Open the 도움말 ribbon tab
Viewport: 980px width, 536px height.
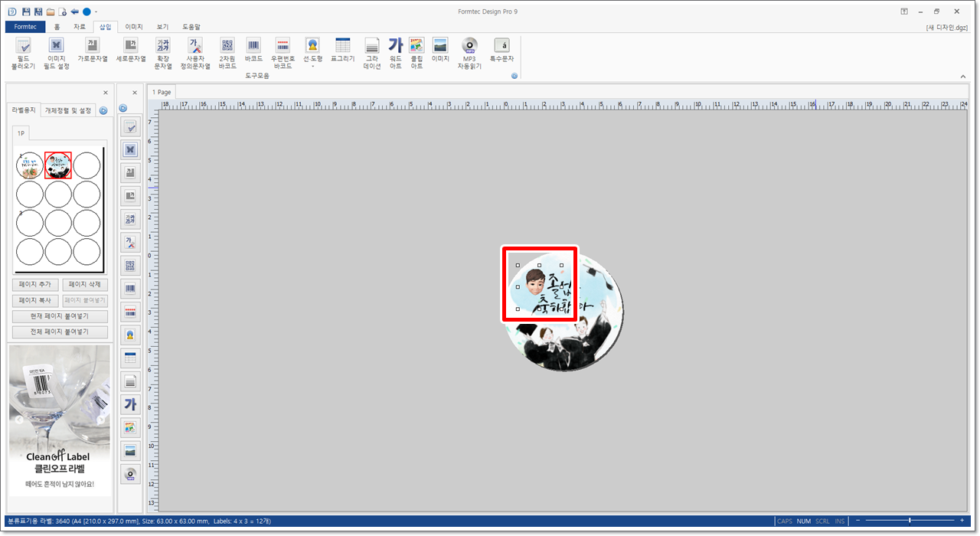click(x=191, y=27)
